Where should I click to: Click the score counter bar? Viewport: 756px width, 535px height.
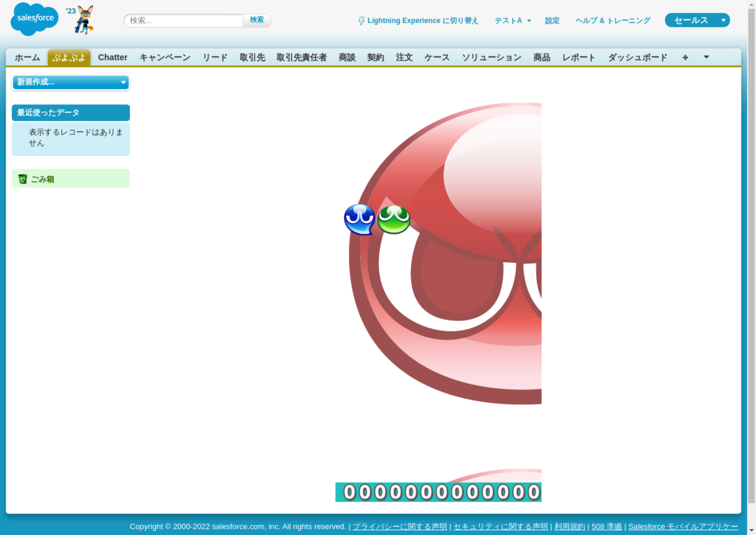tap(438, 492)
